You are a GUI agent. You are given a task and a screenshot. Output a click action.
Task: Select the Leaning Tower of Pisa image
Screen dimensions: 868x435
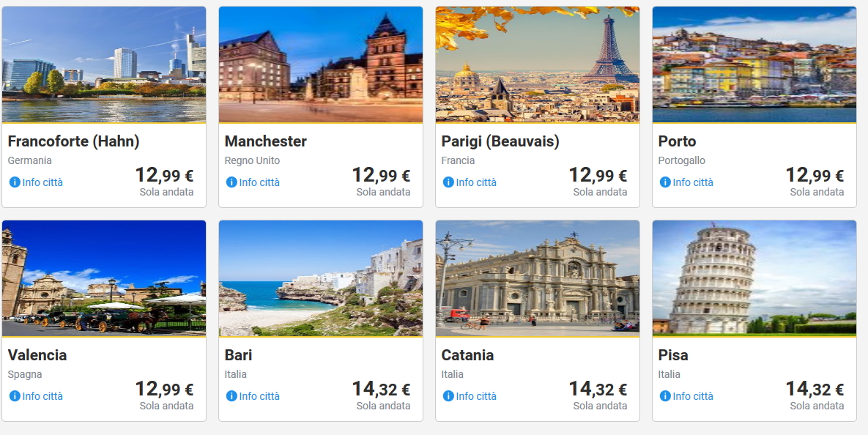754,278
